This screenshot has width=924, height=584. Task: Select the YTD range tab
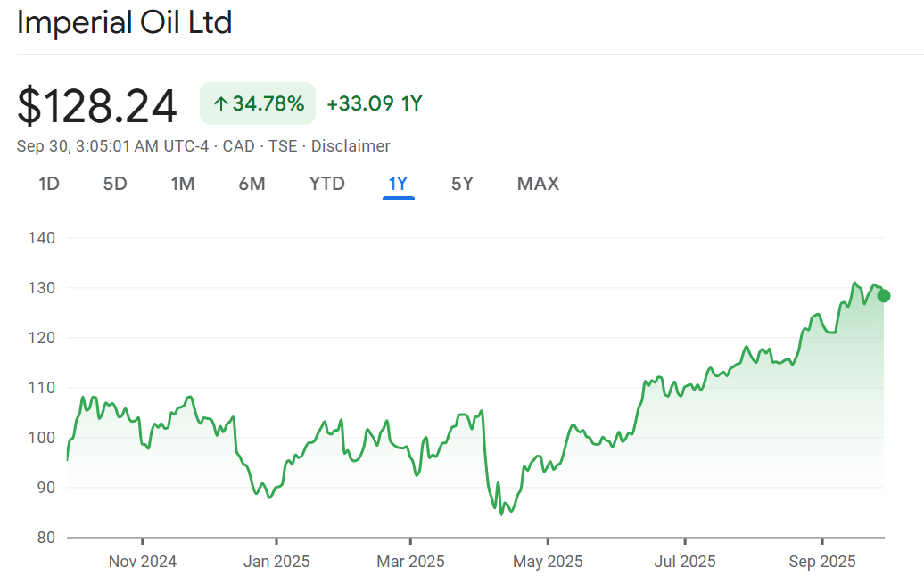(326, 184)
